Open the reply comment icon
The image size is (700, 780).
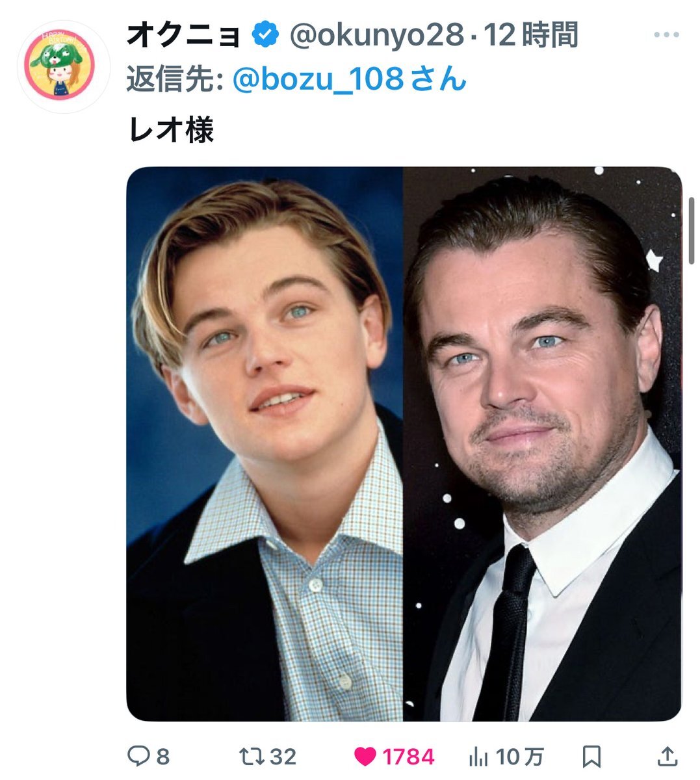(x=138, y=757)
